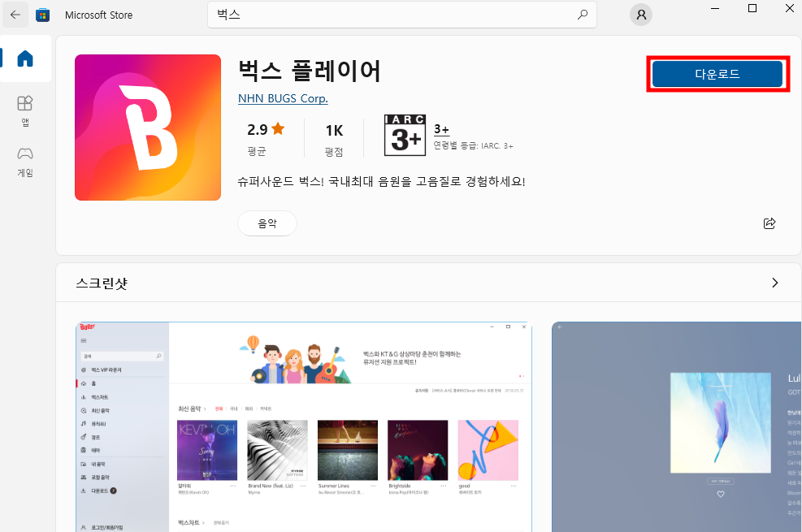Open the NHN BUGS Corp. publisher link
This screenshot has height=532, width=802.
coord(283,98)
